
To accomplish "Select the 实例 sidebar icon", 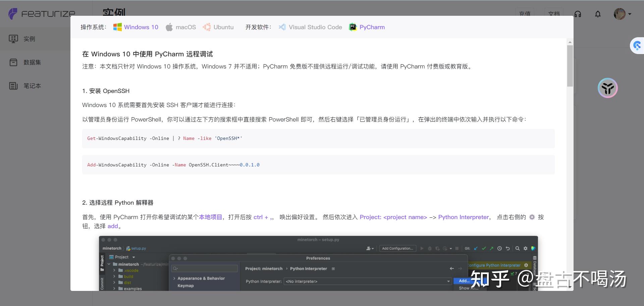I will click(13, 39).
